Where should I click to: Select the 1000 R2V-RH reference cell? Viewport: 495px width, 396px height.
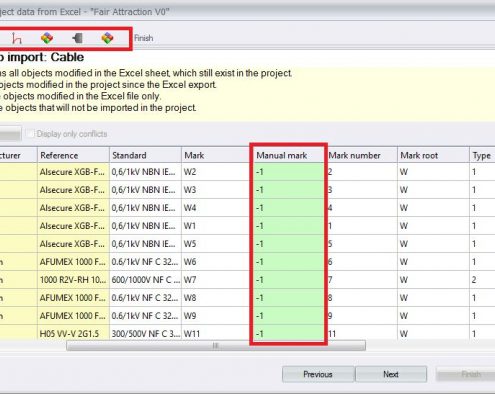click(x=73, y=280)
